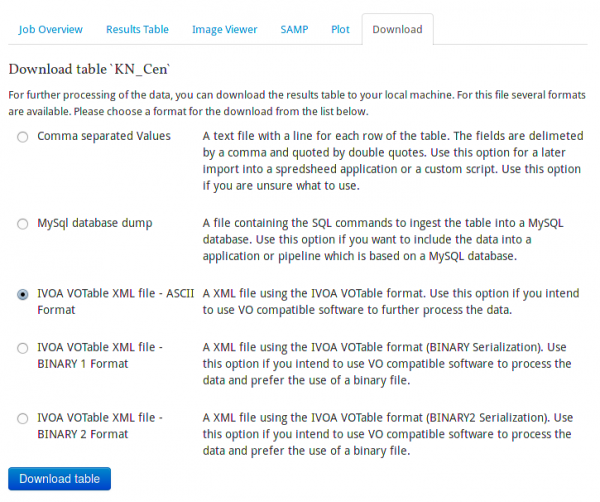Click the Download table button
The image size is (600, 502).
pos(59,479)
